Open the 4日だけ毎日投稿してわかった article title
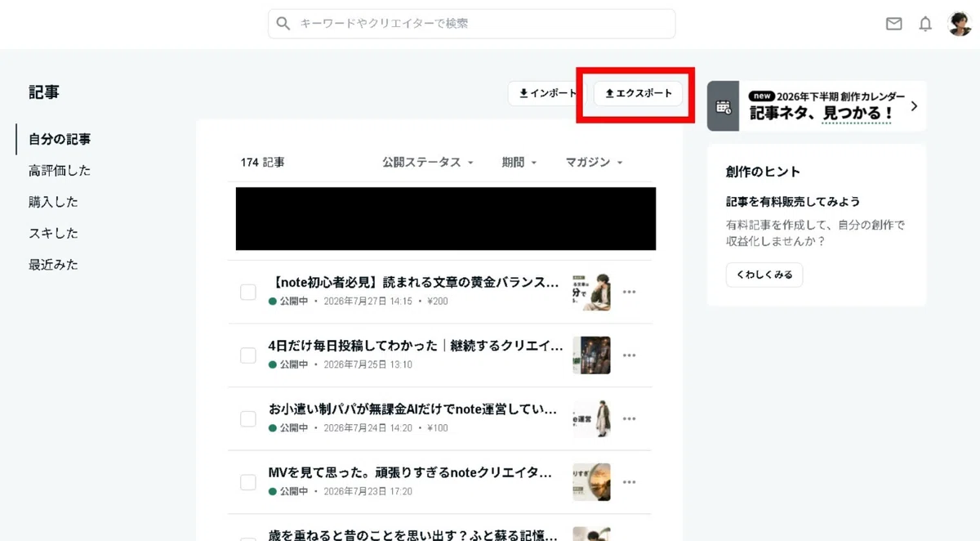Screen dimensions: 980x541 416,346
